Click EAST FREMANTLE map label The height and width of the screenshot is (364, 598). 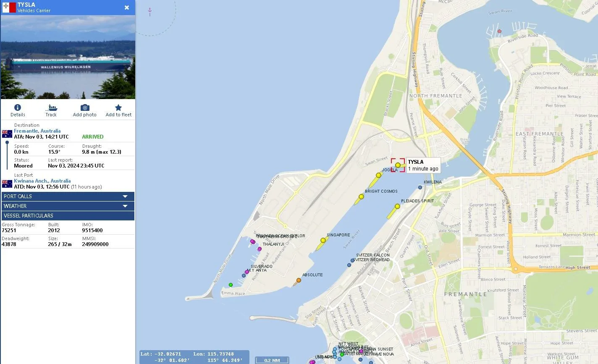(540, 134)
